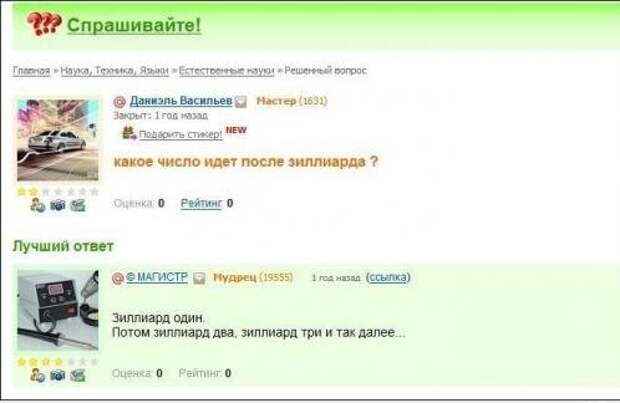Image resolution: width=620 pixels, height=403 pixels.
Task: Open Даниэль Васильев's profile link
Action: pos(181,101)
